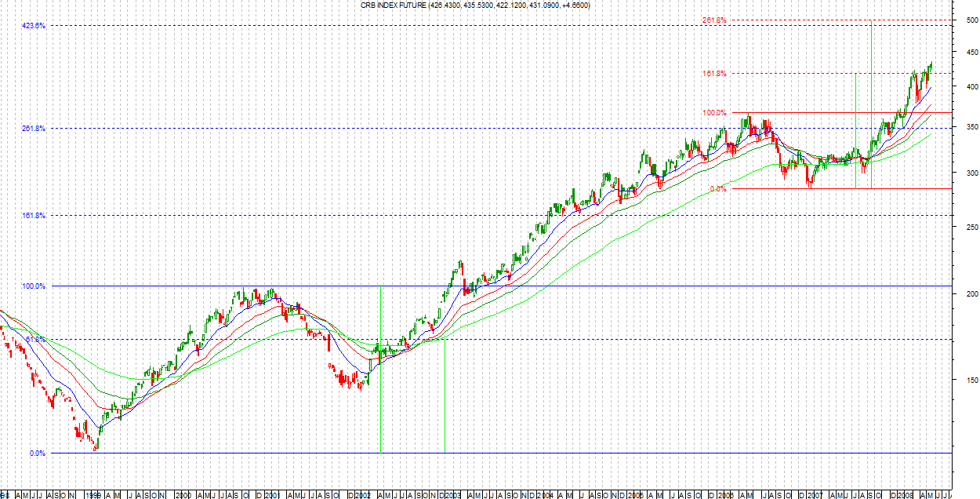This screenshot has height=499, width=980.
Task: Select the blue 261.8% Fibonacci label
Action: click(34, 128)
